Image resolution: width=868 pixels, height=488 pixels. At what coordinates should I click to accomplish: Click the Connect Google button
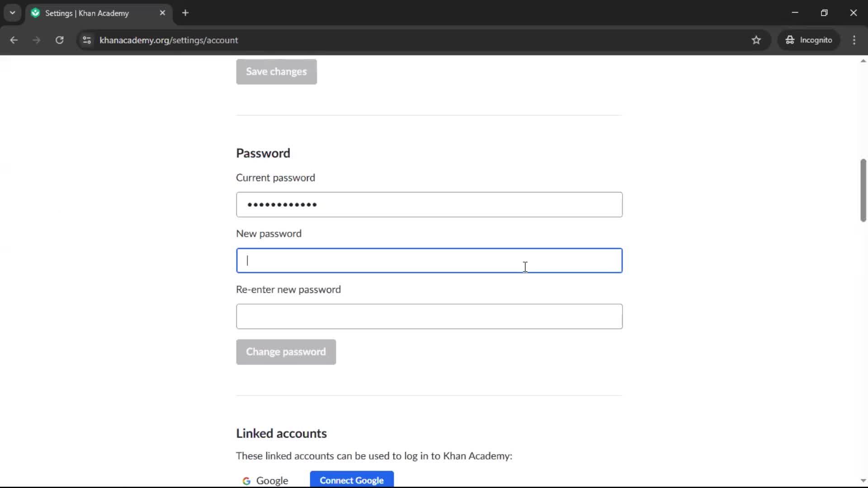352,479
